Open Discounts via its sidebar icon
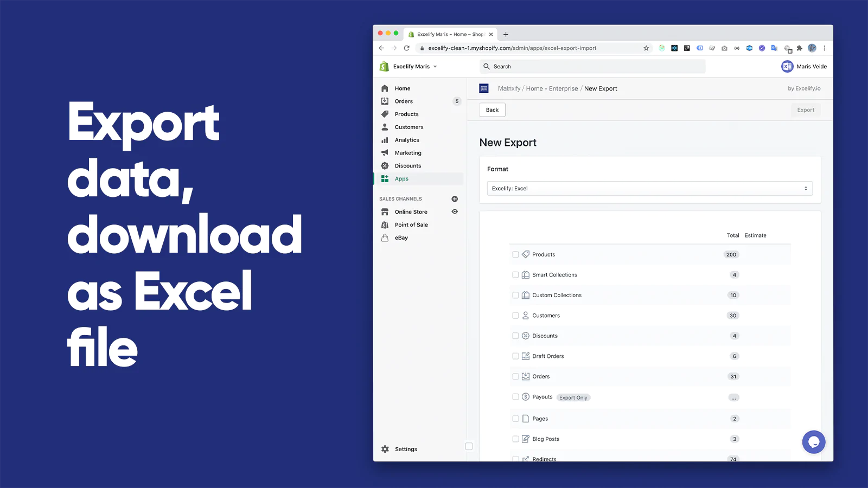The height and width of the screenshot is (488, 868). (x=385, y=165)
